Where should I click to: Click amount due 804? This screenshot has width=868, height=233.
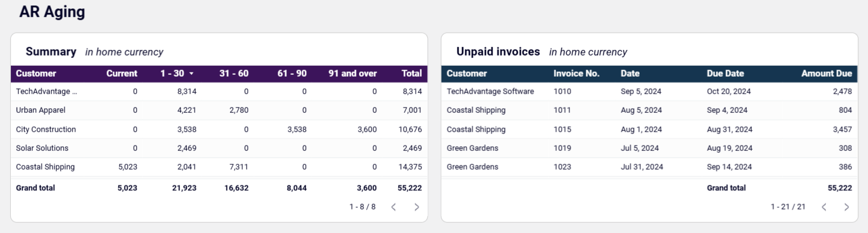coord(845,110)
